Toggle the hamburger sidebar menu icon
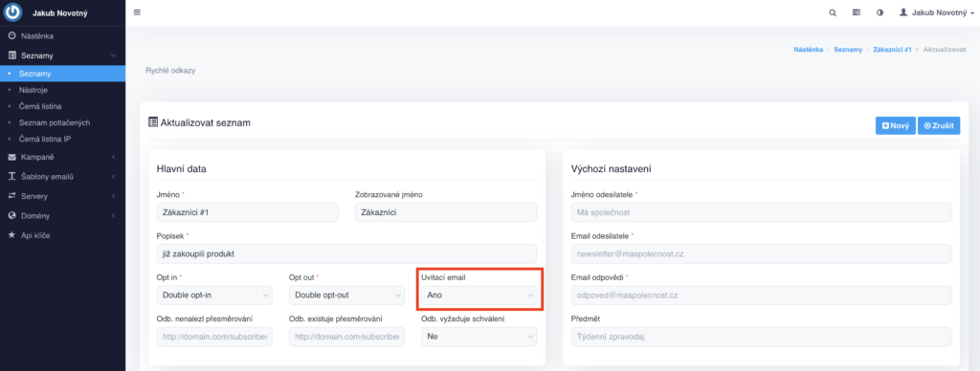The width and height of the screenshot is (980, 371). [137, 12]
